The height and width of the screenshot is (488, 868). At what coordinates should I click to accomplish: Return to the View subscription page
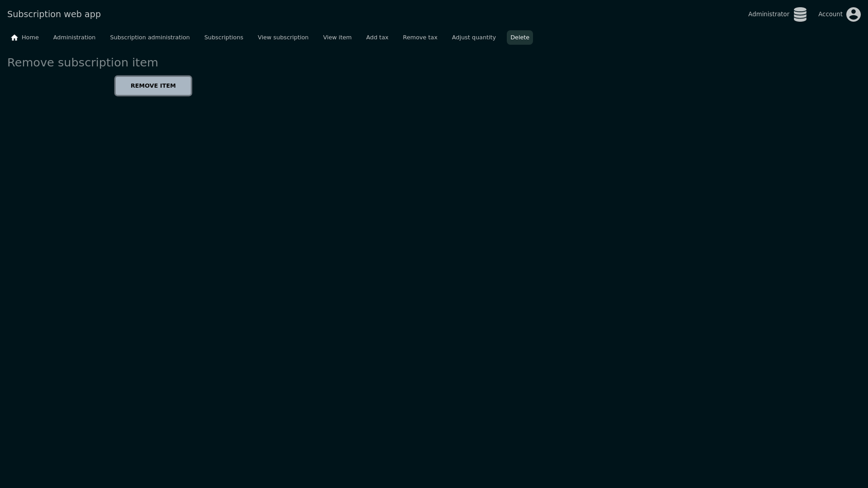[283, 38]
